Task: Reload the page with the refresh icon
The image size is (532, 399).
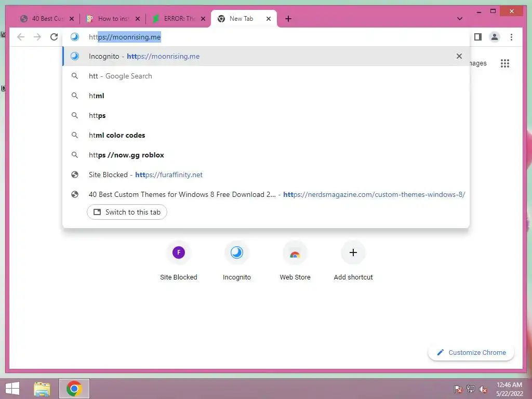Action: pos(54,37)
